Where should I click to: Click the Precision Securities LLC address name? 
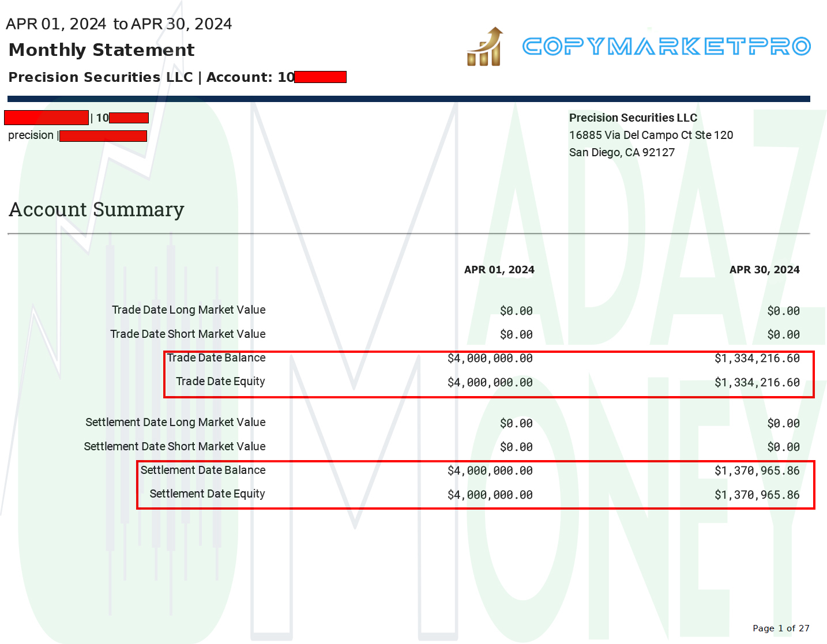(633, 118)
